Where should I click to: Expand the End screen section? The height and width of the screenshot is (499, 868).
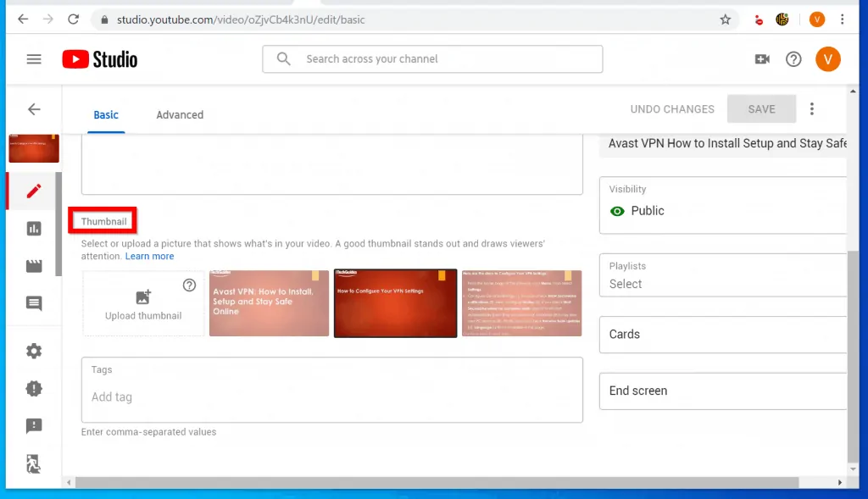pos(722,391)
